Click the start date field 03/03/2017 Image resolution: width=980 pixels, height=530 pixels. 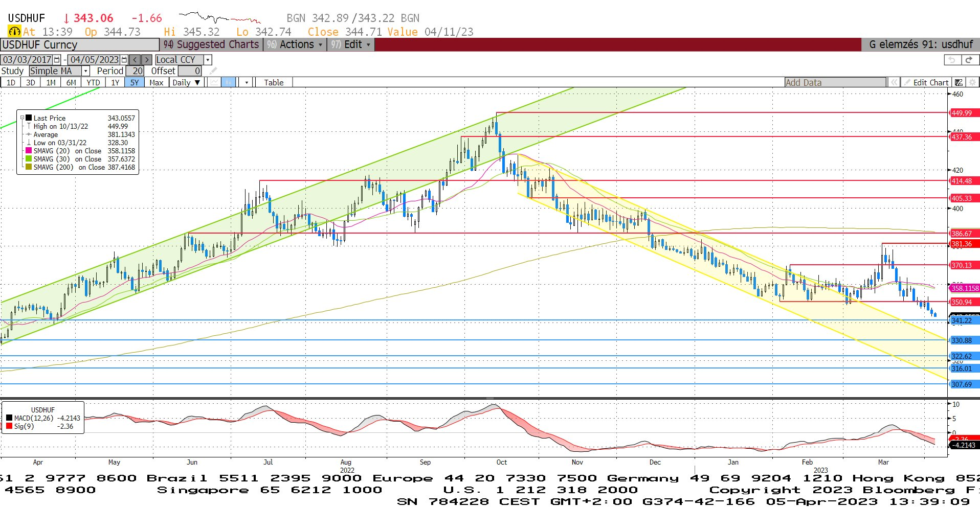(x=27, y=60)
